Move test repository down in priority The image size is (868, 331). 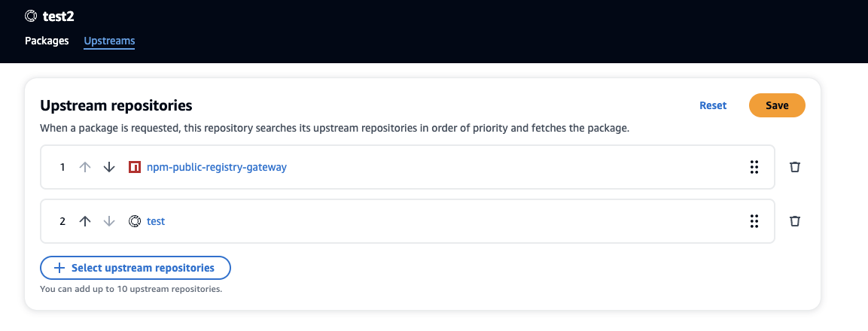tap(109, 221)
